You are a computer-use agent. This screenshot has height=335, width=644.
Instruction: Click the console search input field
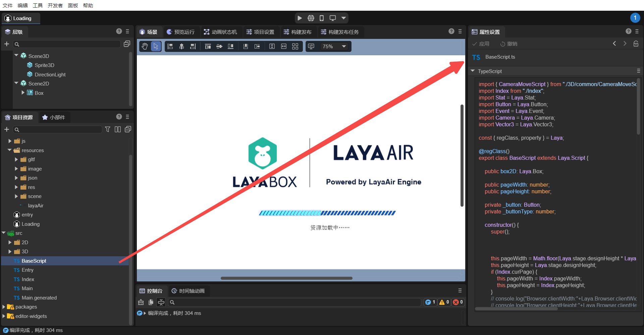[x=295, y=302]
